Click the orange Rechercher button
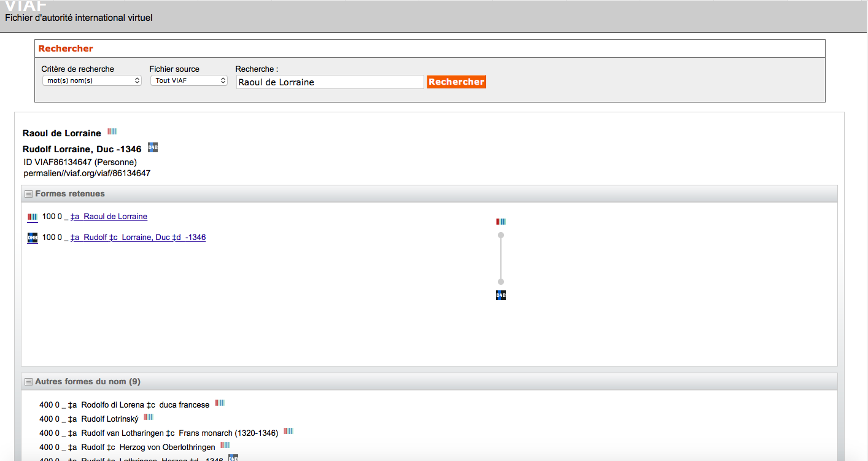 457,82
